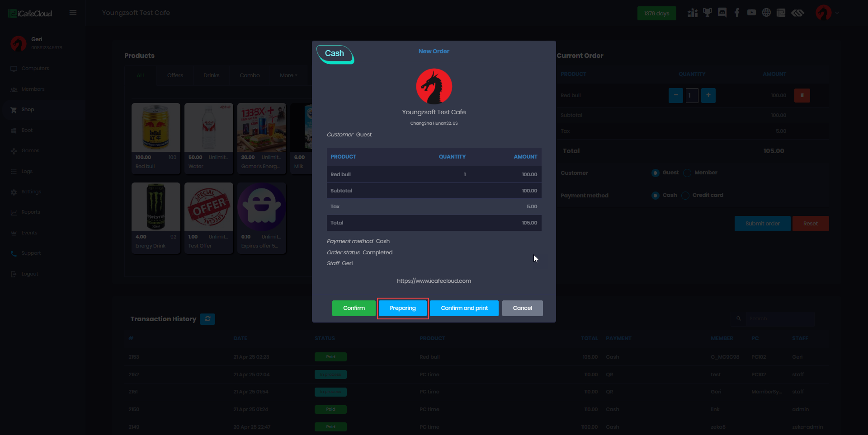Expand the More product categories dropdown
This screenshot has width=868, height=435.
[x=288, y=75]
